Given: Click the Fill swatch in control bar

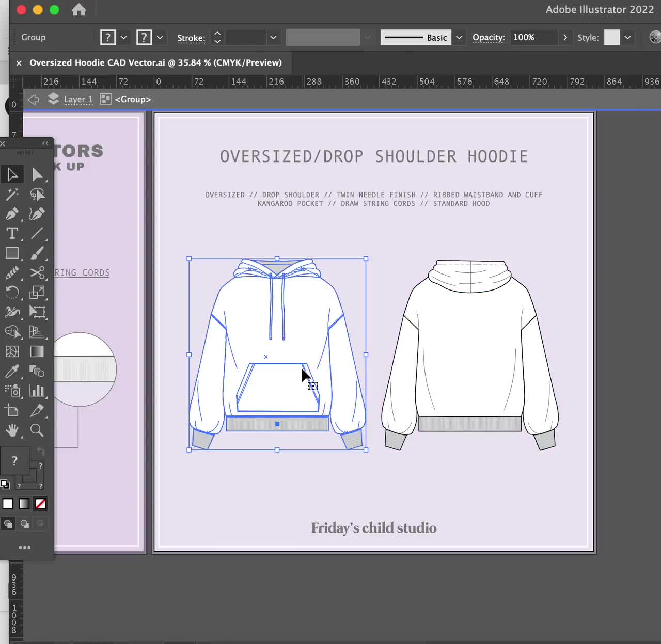Looking at the screenshot, I should [x=108, y=37].
